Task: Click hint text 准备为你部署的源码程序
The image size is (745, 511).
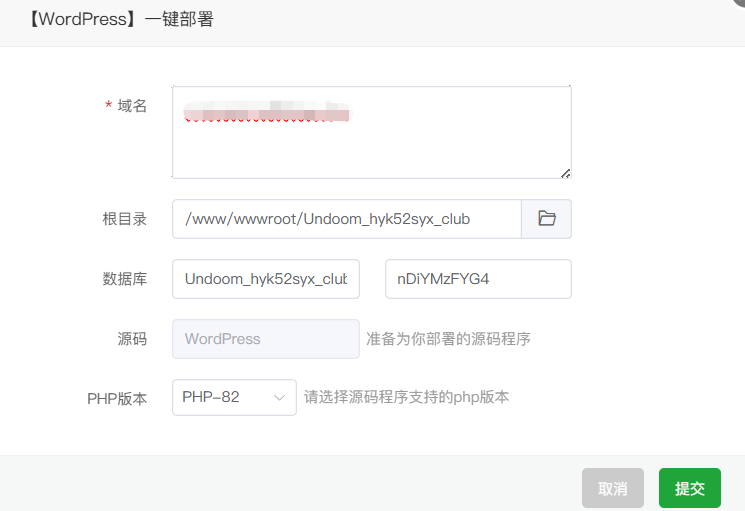Action: (448, 339)
